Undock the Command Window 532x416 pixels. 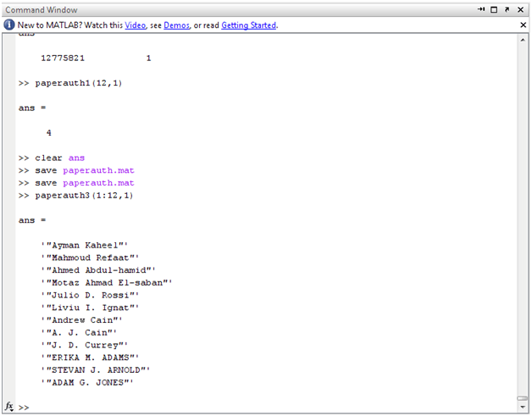507,9
